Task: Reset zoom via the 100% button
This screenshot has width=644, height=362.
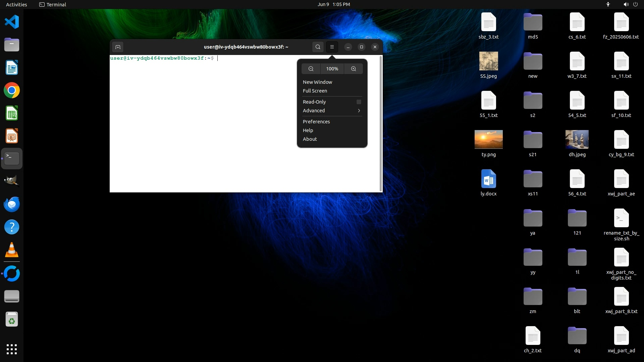Action: coord(332,69)
